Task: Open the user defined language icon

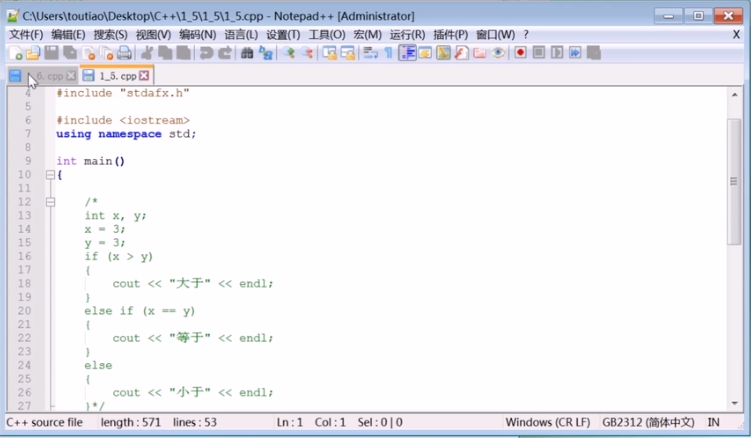Action: (x=425, y=53)
